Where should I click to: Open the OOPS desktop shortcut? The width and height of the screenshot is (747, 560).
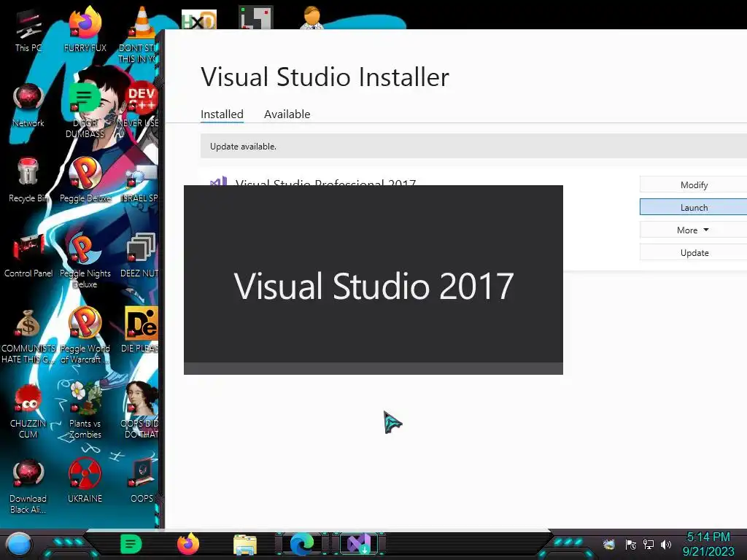point(142,481)
